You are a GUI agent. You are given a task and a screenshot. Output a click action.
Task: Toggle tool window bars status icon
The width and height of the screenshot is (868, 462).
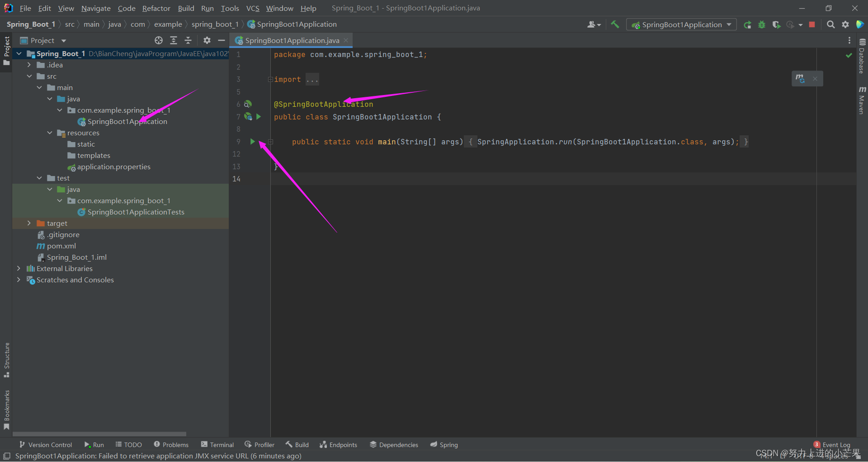[x=7, y=456]
